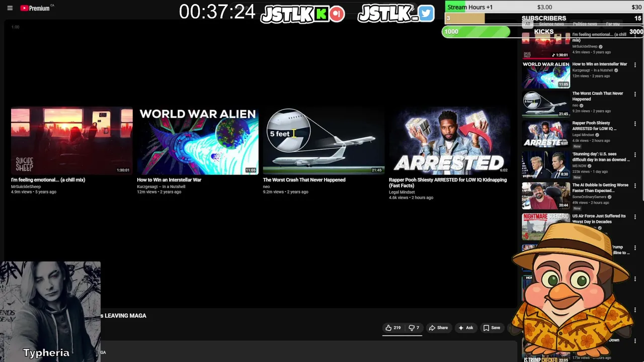This screenshot has height=362, width=644.
Task: Visit MrSuicideSheep channel under end-screen video
Action: (x=26, y=187)
